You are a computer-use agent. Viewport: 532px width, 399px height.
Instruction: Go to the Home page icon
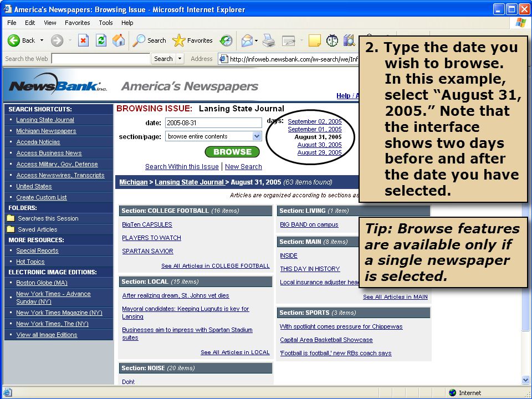119,40
